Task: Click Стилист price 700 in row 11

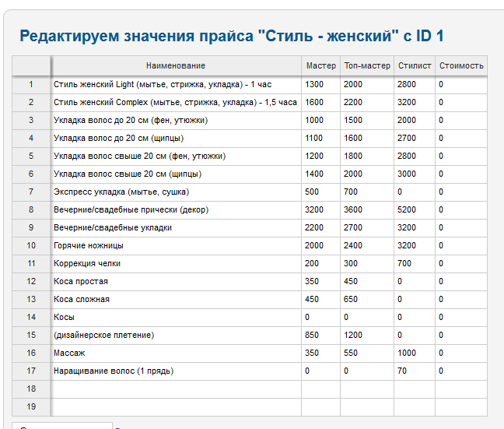Action: 415,264
